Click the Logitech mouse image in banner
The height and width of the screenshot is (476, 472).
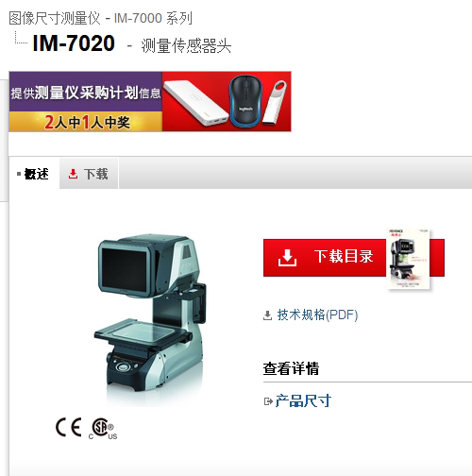click(245, 101)
